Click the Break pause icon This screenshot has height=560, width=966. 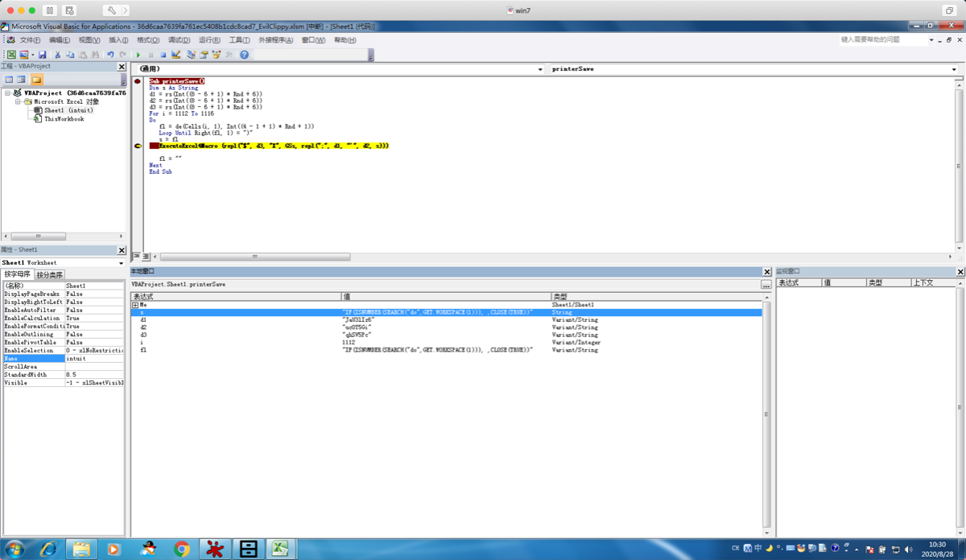(151, 55)
